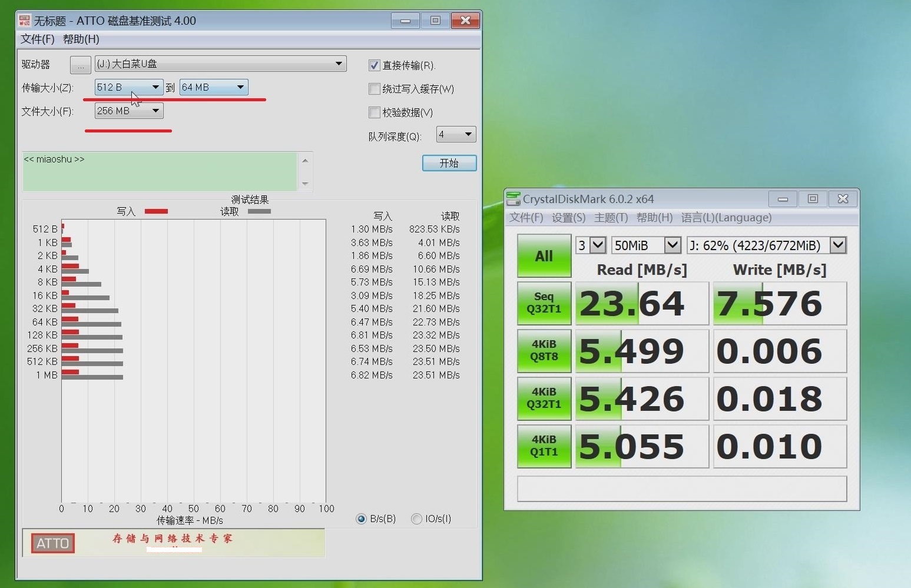Screen dimensions: 911x588
Task: Click the ATTO logo in the banner
Action: [53, 543]
